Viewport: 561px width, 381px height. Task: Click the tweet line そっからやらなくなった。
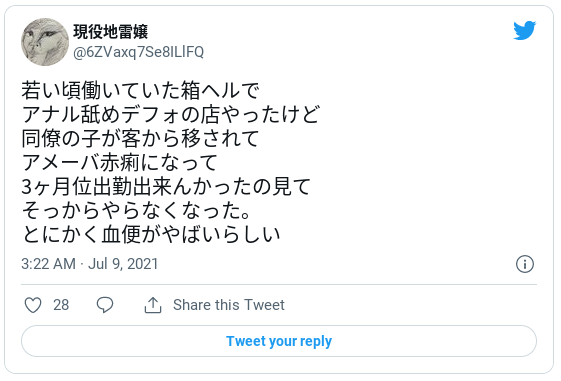point(136,210)
